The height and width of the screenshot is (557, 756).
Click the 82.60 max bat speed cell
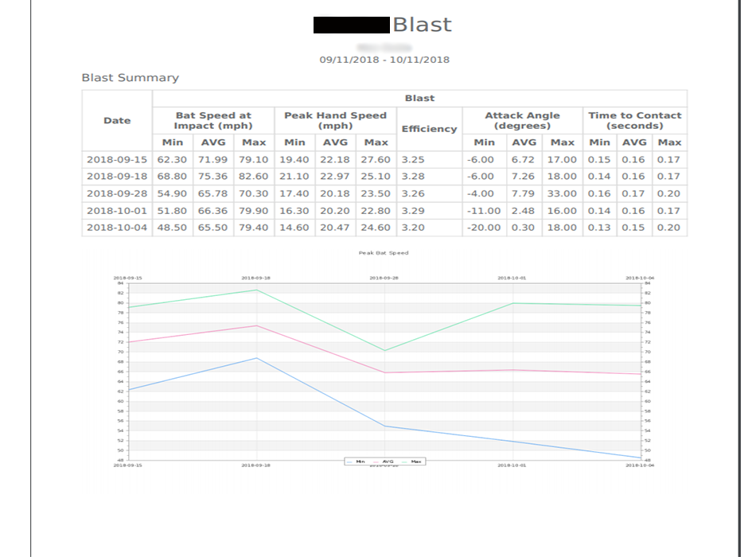pos(254,177)
